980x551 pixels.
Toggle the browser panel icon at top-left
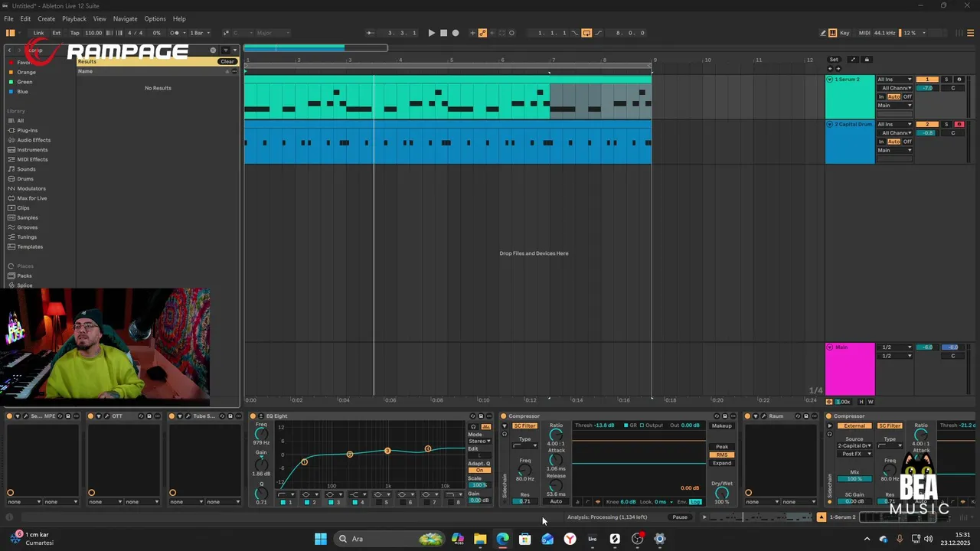10,33
